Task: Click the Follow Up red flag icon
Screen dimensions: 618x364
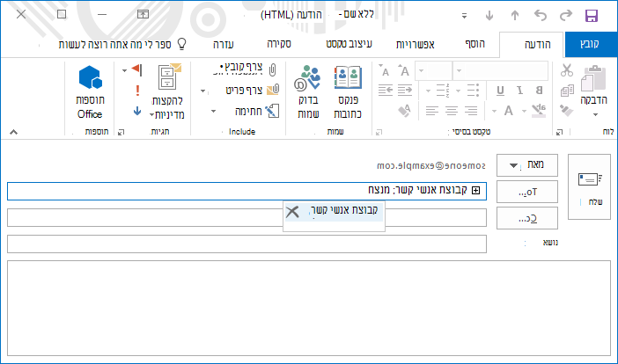Action: coord(136,69)
